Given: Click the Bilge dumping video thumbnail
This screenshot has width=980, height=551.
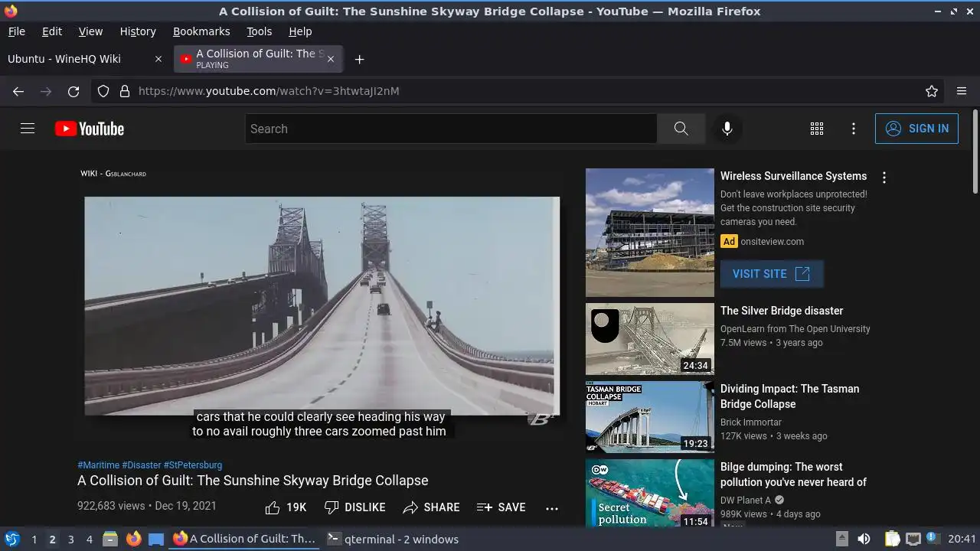Looking at the screenshot, I should [650, 493].
